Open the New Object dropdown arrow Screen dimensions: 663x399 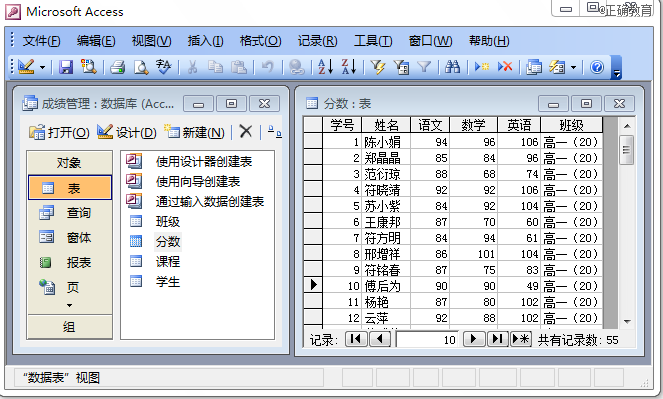click(x=573, y=67)
